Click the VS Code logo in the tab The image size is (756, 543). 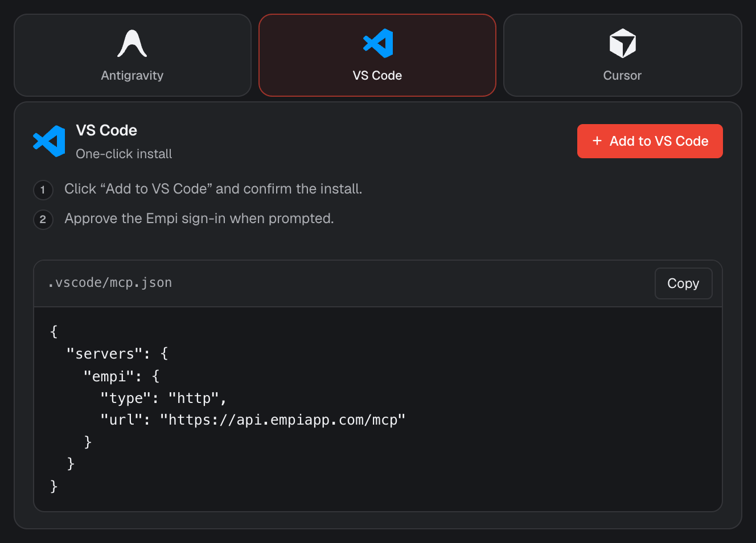378,43
